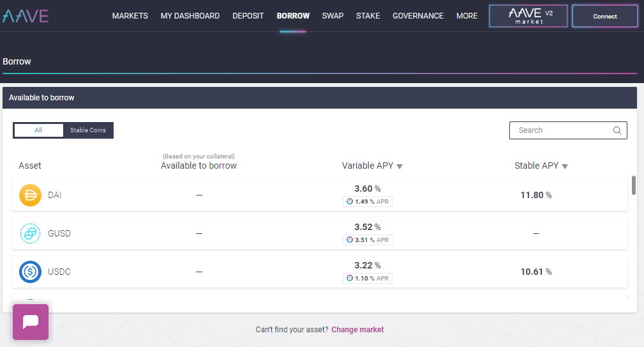Open the MORE menu

pyautogui.click(x=467, y=16)
